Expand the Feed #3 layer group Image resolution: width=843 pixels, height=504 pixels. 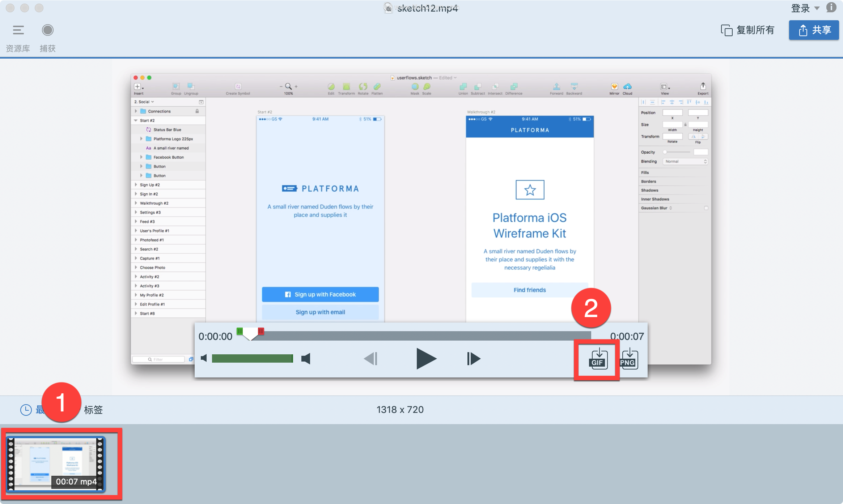(136, 221)
